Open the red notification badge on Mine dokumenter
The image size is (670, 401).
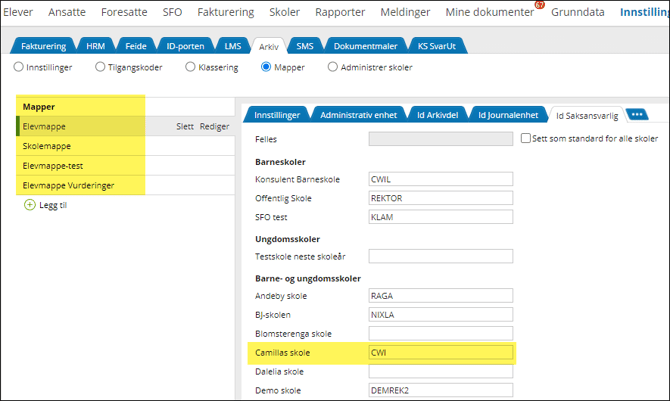click(539, 5)
